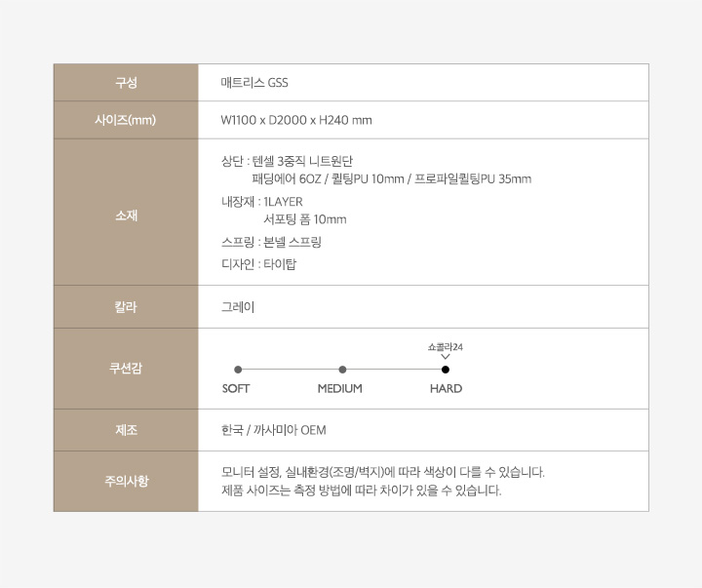Viewport: 702px width, 588px height.
Task: Click the SOFT label
Action: click(236, 388)
